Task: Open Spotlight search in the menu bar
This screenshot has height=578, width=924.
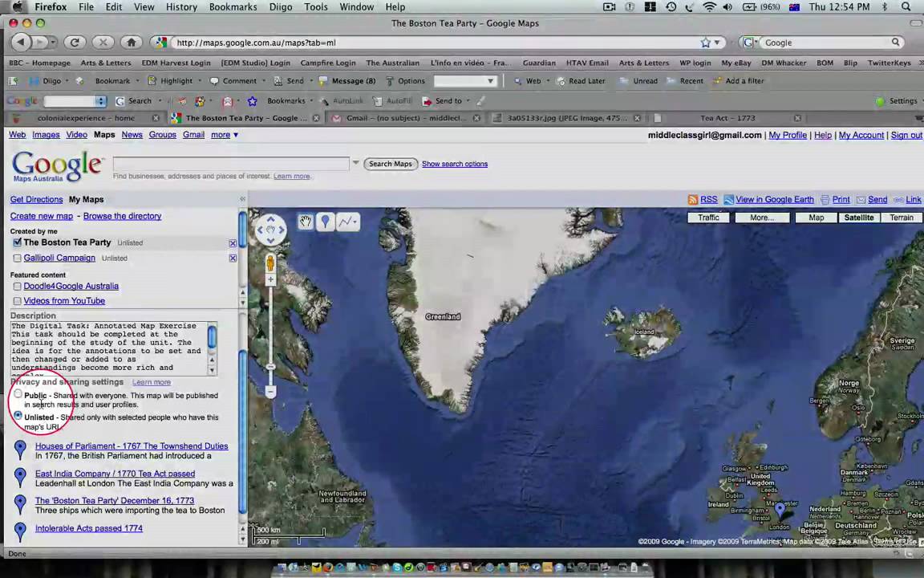Action: [x=906, y=7]
